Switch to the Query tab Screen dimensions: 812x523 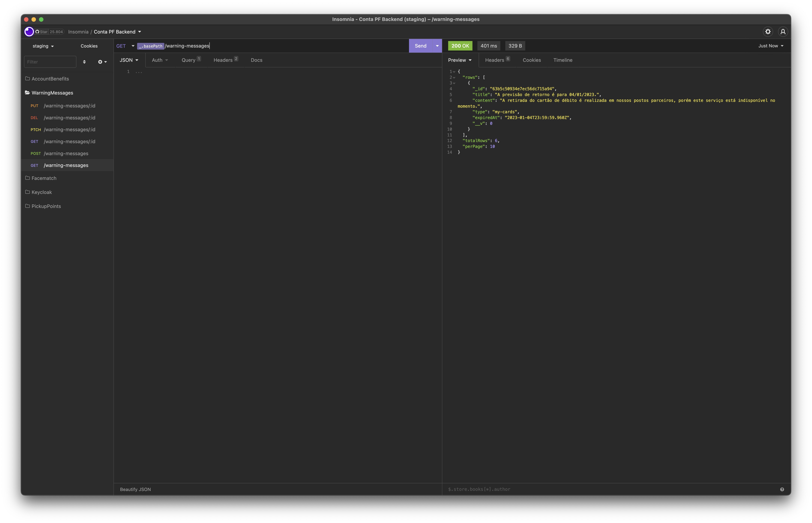click(191, 60)
